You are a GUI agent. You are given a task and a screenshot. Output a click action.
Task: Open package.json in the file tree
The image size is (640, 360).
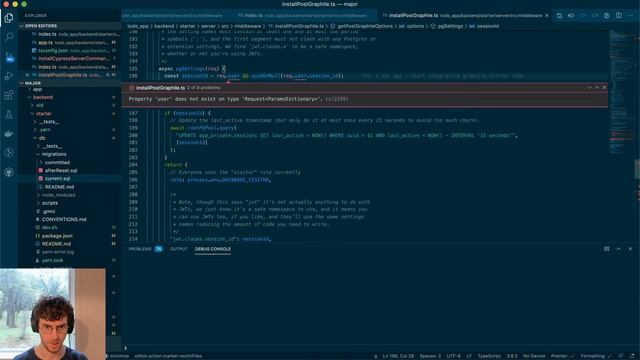click(57, 236)
